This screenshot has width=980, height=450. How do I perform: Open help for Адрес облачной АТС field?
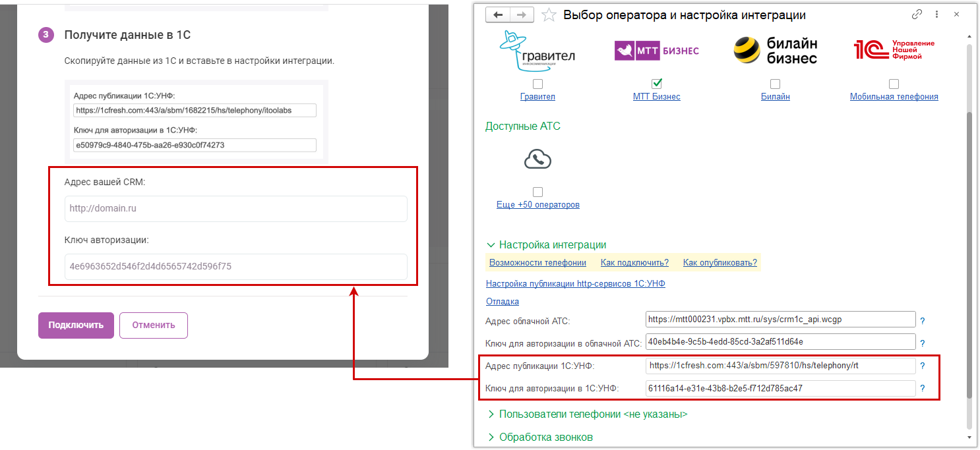923,321
